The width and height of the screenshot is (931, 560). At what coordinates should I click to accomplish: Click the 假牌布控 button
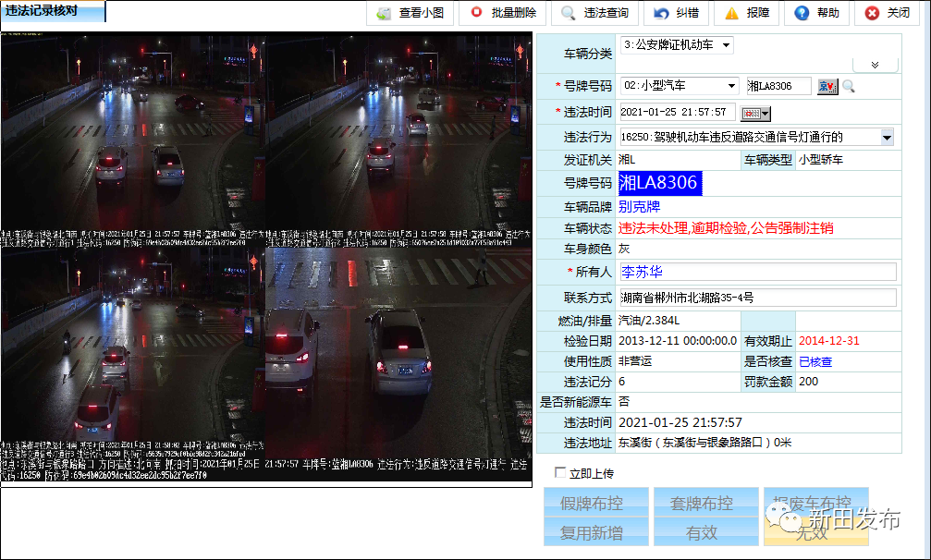click(x=596, y=503)
